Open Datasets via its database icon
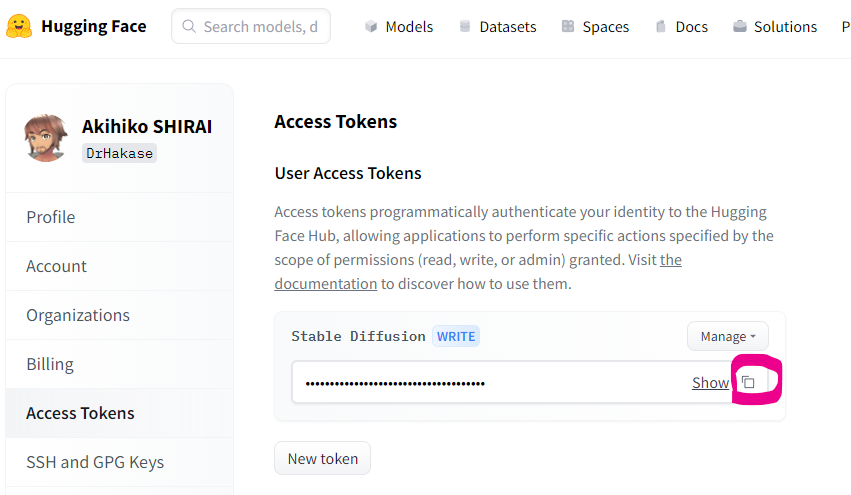The image size is (851, 495). point(465,27)
